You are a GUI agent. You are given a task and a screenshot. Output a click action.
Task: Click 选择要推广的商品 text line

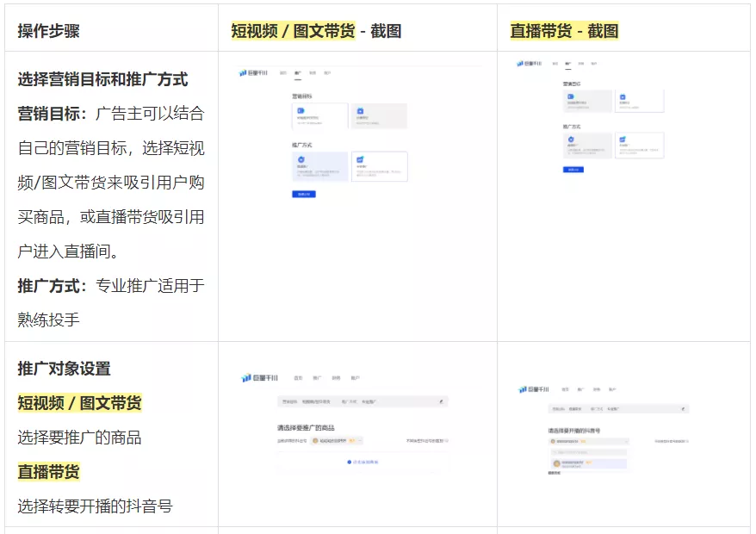pos(79,438)
